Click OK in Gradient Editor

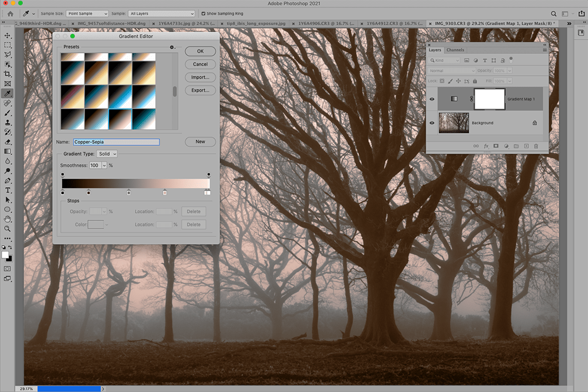pos(200,51)
